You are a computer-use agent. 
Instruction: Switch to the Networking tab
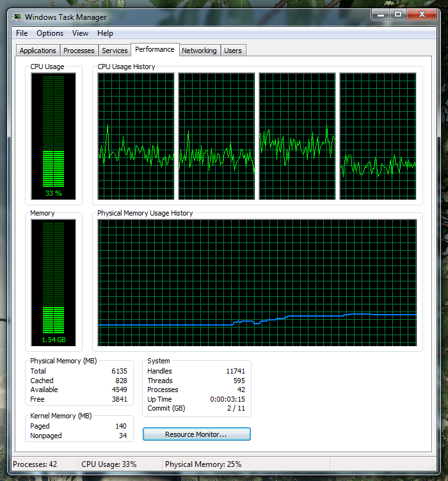199,51
